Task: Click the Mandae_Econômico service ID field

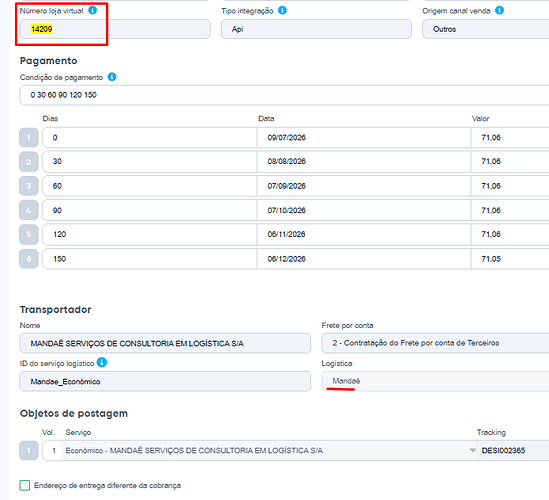Action: click(165, 381)
